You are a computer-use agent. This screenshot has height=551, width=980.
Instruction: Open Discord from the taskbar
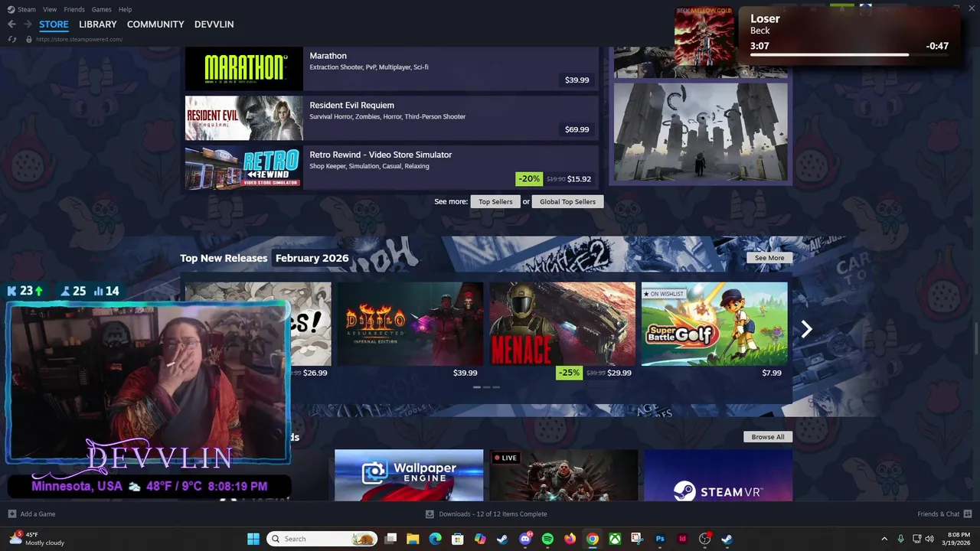coord(525,539)
